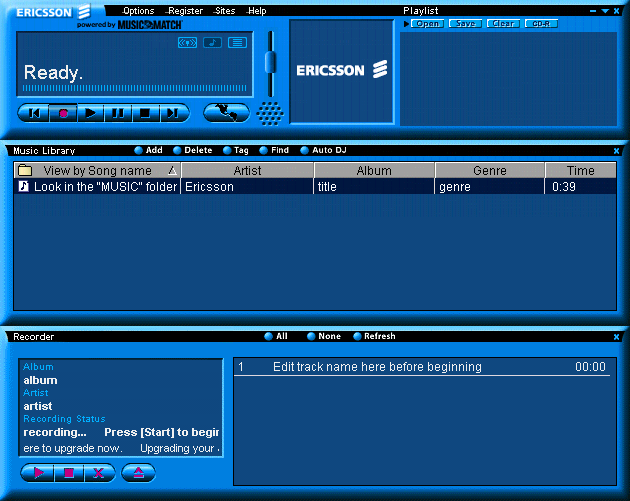Click Delete in Music Library bar
This screenshot has height=501, width=630.
click(x=192, y=150)
